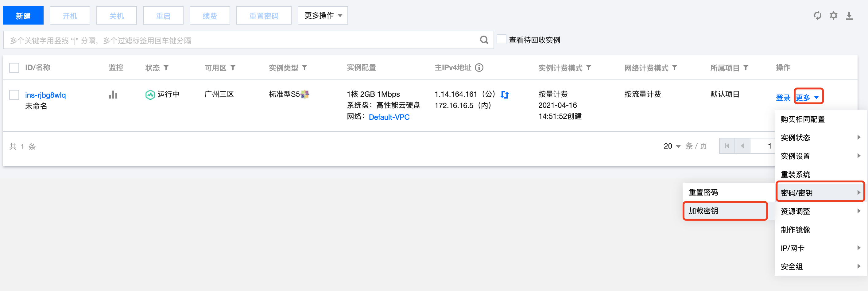
Task: Select 购买相同配置 from the menu
Action: [x=820, y=119]
